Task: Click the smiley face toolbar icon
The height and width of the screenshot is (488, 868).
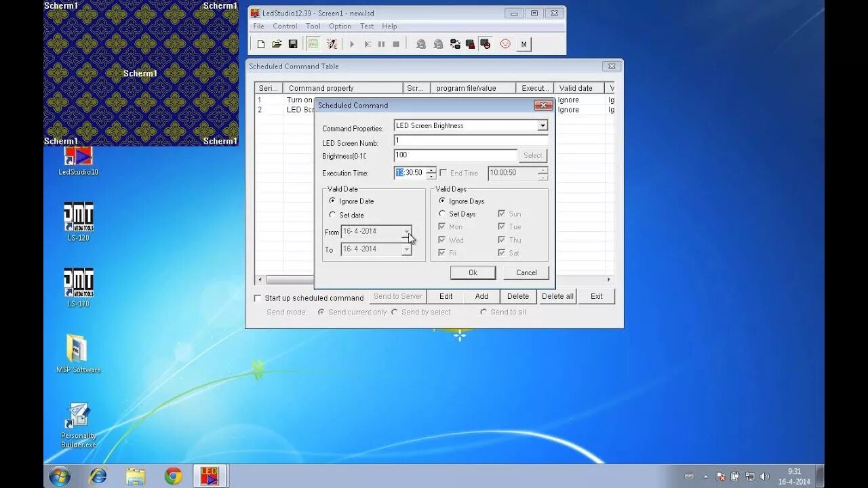Action: tap(505, 44)
